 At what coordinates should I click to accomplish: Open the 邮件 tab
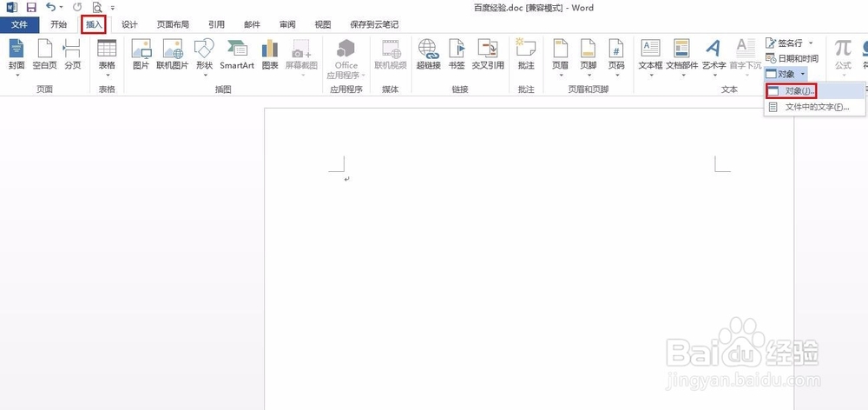tap(252, 24)
